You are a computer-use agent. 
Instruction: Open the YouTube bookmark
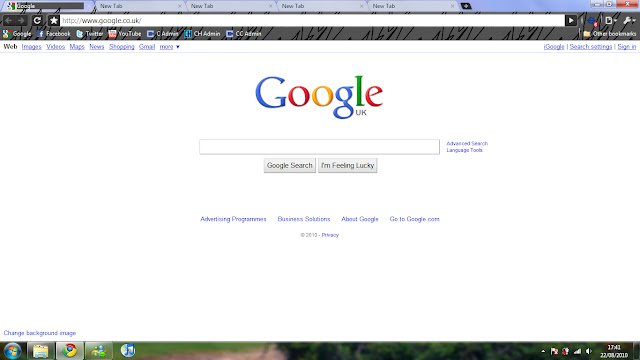click(125, 34)
